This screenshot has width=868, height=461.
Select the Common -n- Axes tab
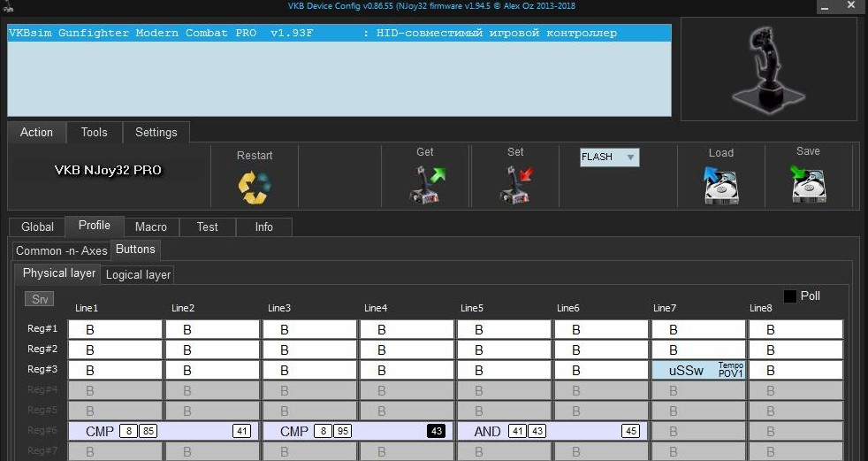point(62,251)
